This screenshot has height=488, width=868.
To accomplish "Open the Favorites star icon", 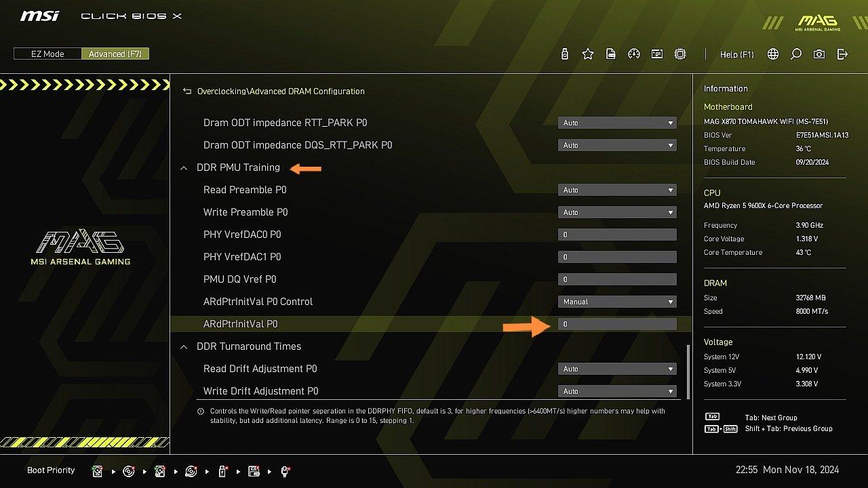I will 588,54.
